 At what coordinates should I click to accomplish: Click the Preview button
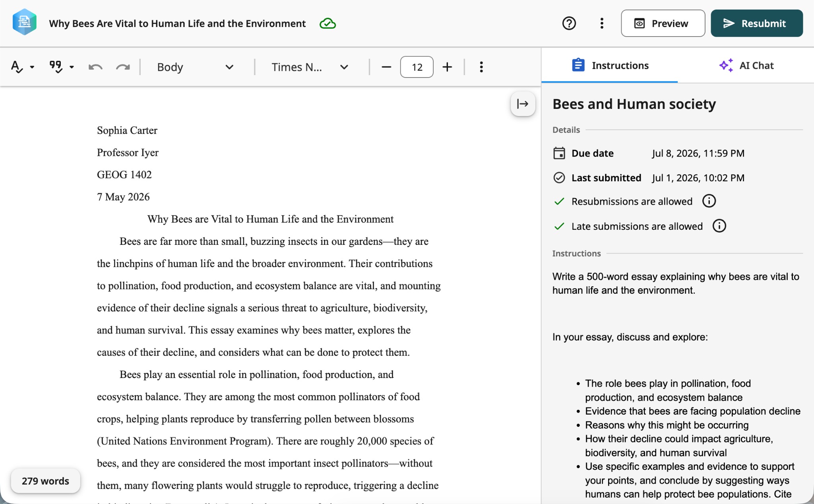(x=663, y=23)
